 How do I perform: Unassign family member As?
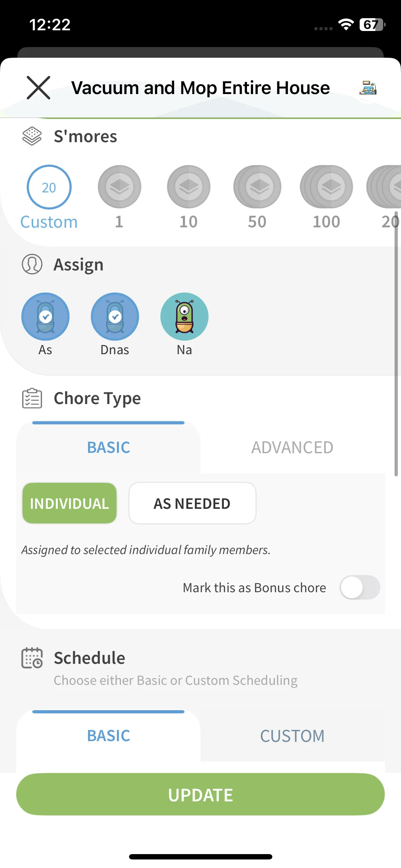(x=46, y=317)
